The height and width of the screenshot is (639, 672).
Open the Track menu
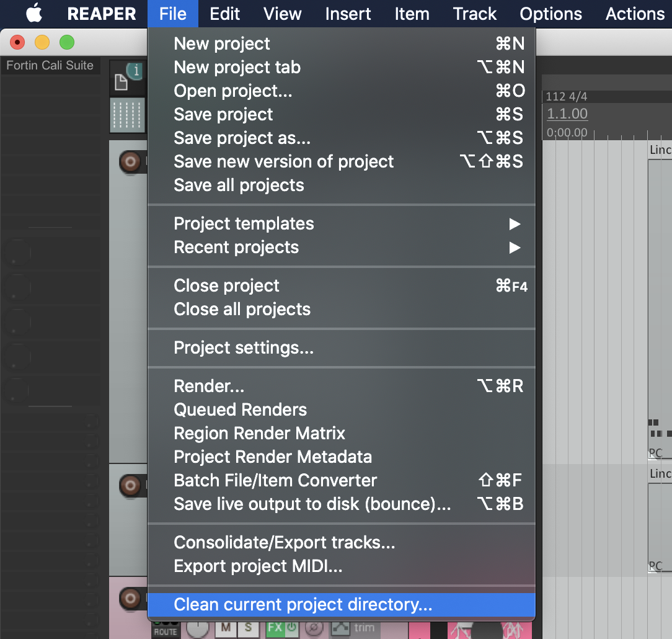coord(474,14)
